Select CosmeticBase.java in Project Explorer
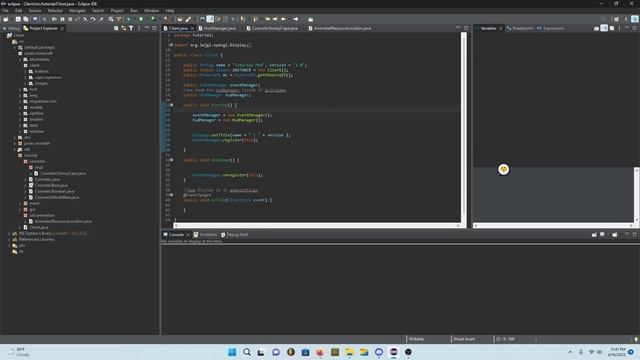Viewport: 640px width, 360px height. [51, 185]
